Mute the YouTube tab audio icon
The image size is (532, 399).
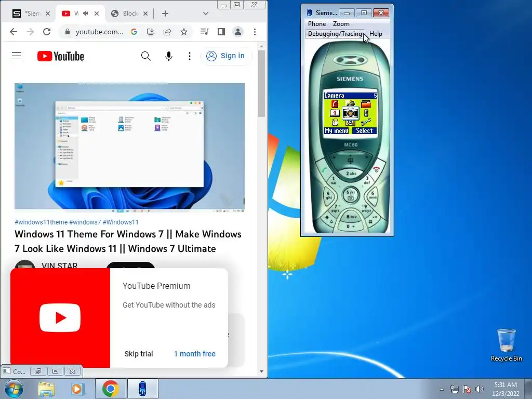(86, 14)
